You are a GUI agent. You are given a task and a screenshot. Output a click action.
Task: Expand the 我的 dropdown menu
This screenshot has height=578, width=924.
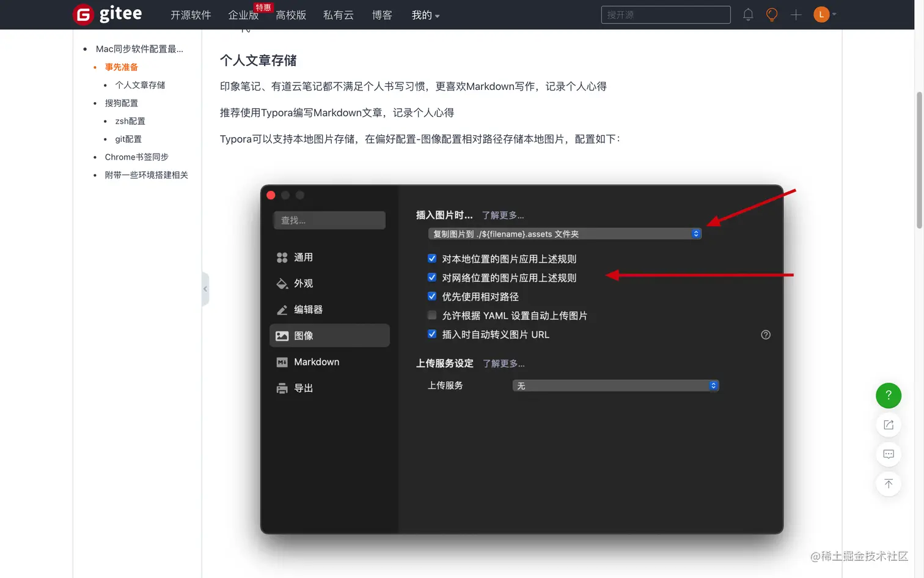(x=425, y=15)
